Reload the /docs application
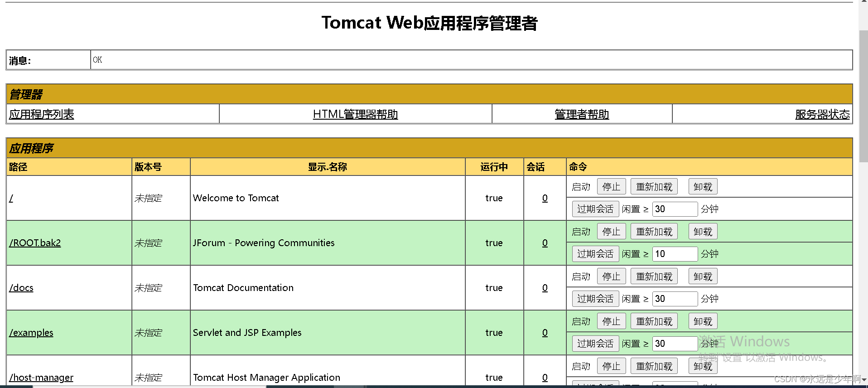 pyautogui.click(x=654, y=276)
